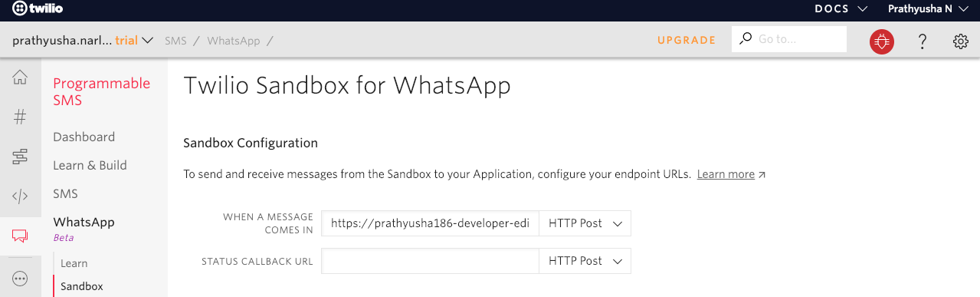The width and height of the screenshot is (980, 297).
Task: Open the code brackets Runtime icon
Action: pyautogui.click(x=20, y=196)
